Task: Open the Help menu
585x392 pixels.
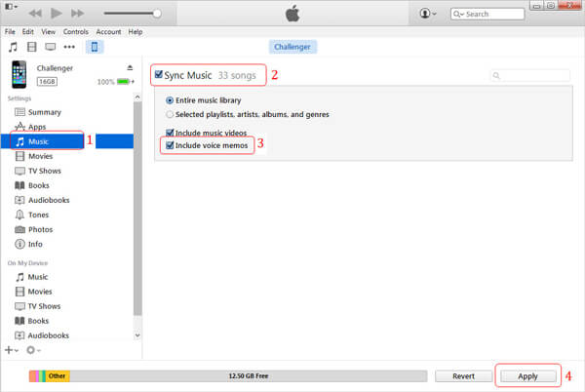Action: [x=136, y=32]
